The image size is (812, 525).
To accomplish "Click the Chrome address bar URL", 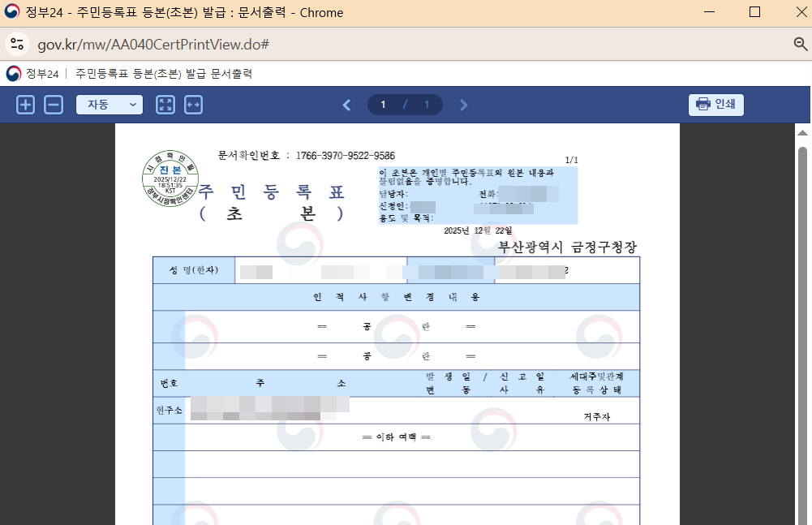I will tap(153, 45).
